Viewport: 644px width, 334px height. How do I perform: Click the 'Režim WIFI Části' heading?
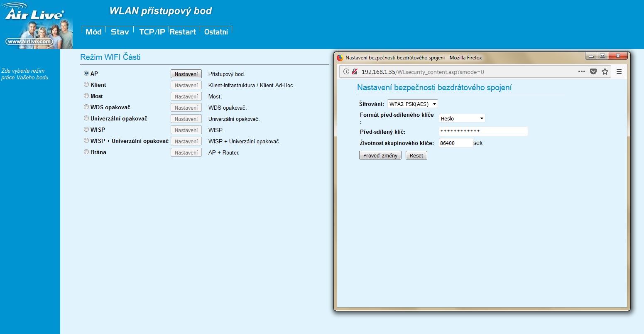(110, 57)
